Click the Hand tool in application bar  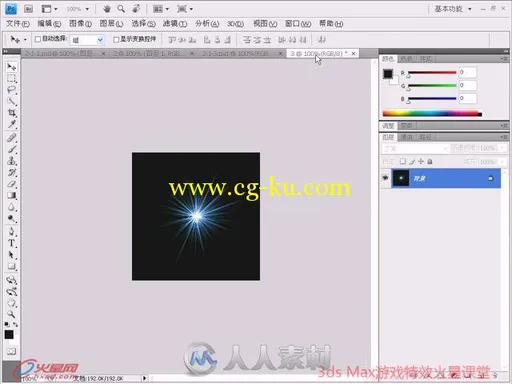coord(107,9)
